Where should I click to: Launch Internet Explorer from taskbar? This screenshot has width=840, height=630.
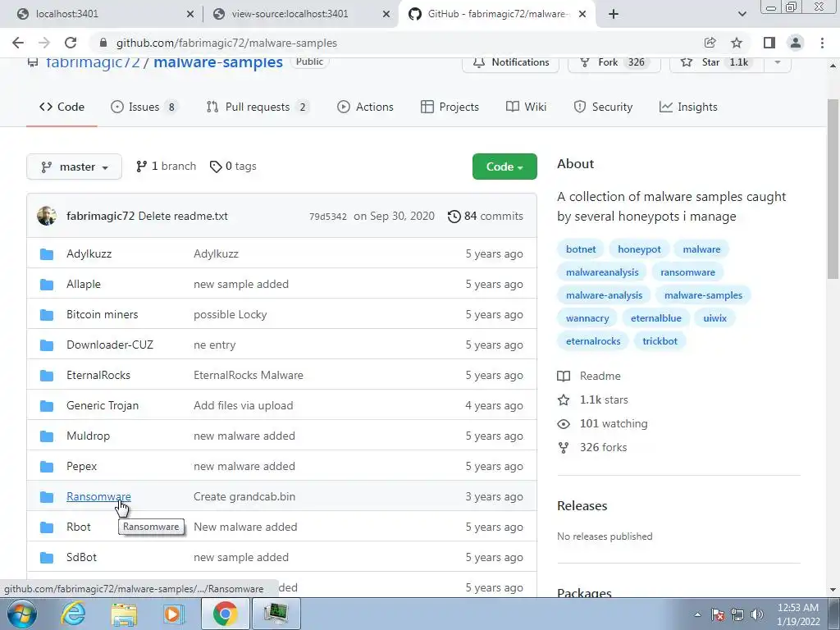click(73, 614)
